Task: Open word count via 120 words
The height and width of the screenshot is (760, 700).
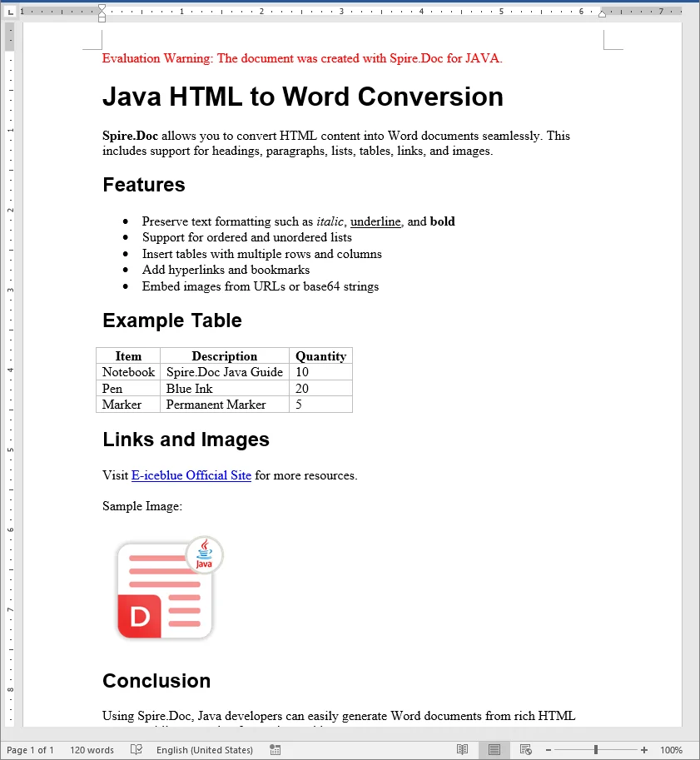Action: (x=92, y=750)
